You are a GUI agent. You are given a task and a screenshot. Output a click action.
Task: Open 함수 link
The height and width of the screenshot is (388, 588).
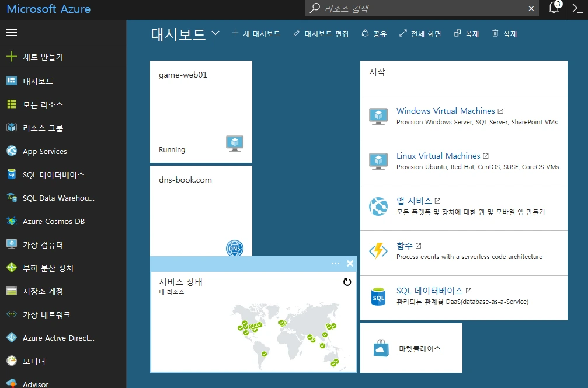[x=404, y=246]
